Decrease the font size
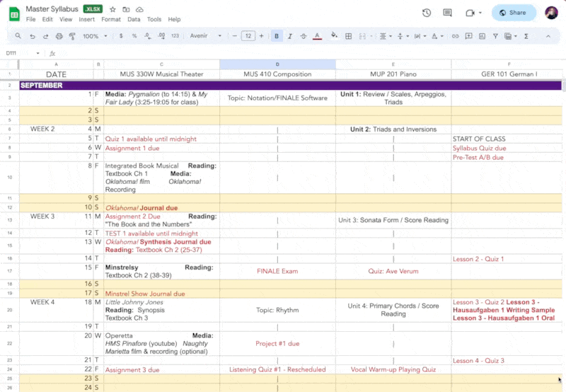The image size is (566, 392). pyautogui.click(x=235, y=36)
